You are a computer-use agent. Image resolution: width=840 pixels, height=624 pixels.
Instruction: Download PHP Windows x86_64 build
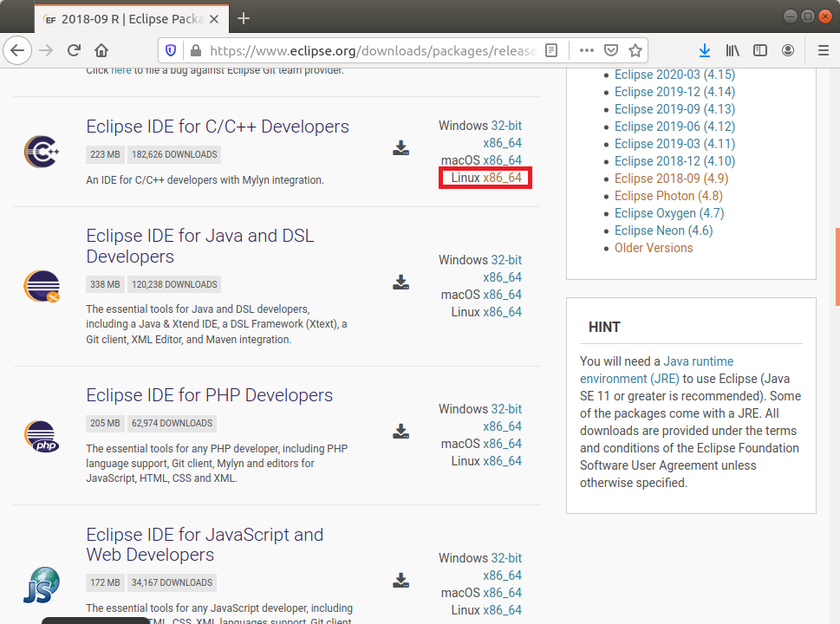coord(502,426)
